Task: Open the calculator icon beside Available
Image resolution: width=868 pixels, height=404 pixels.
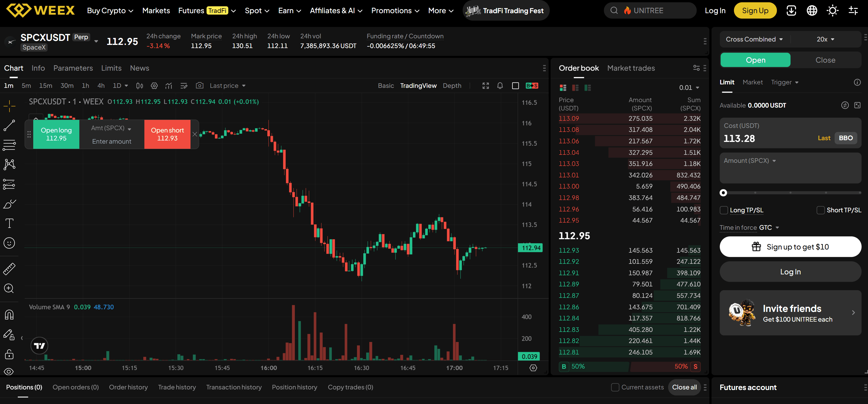Action: tap(857, 105)
